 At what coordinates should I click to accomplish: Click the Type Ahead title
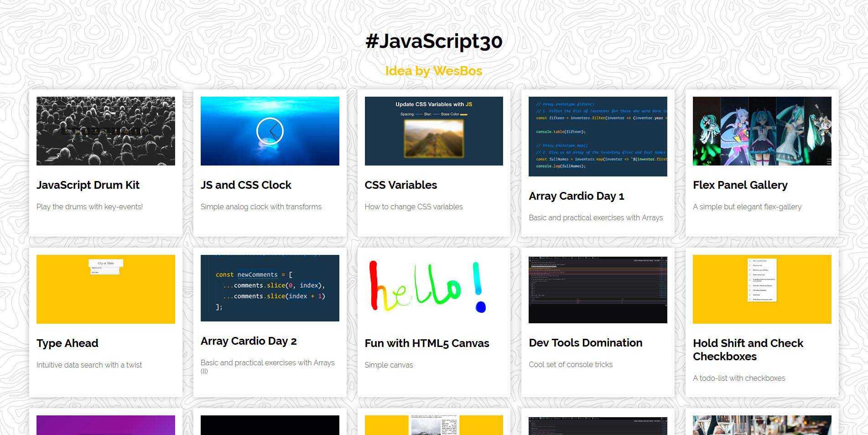(68, 343)
